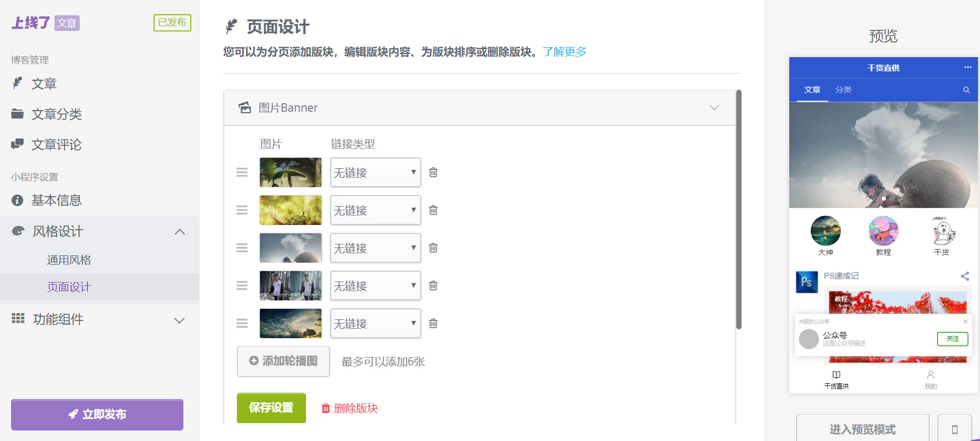
Task: Open 文章评论 in the sidebar
Action: point(57,145)
